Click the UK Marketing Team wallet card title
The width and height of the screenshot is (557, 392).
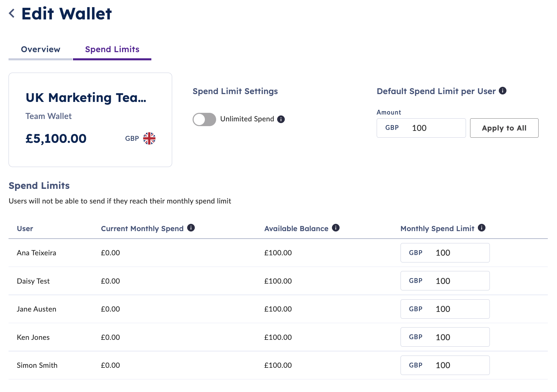point(86,98)
